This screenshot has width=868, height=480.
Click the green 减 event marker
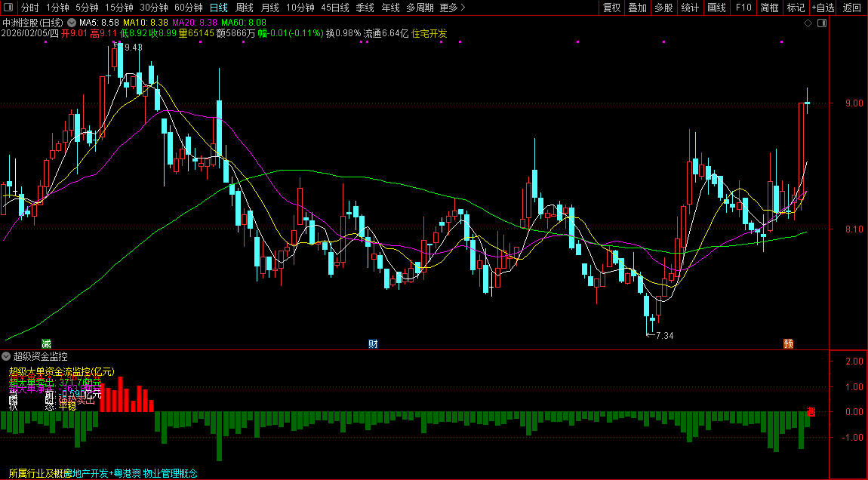46,344
